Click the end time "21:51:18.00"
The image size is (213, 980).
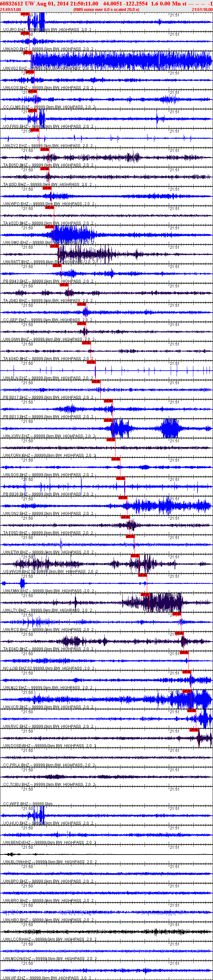(x=202, y=9)
